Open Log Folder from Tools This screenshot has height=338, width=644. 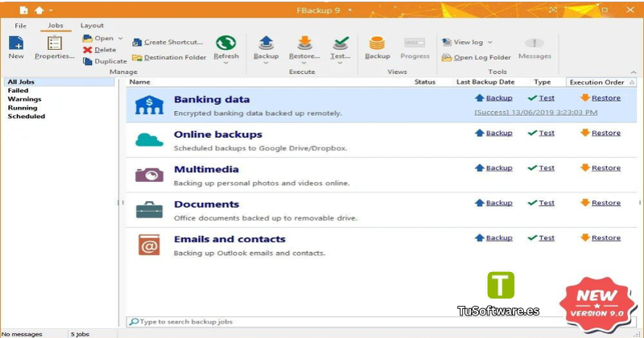coord(477,57)
